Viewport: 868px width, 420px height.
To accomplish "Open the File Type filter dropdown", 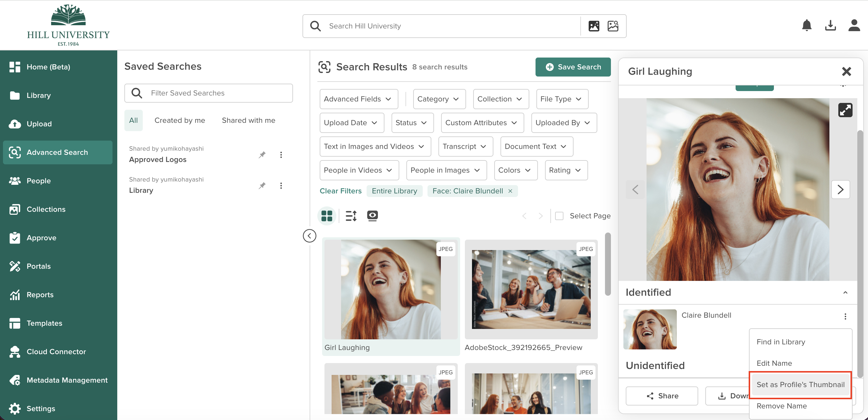I will pos(562,99).
